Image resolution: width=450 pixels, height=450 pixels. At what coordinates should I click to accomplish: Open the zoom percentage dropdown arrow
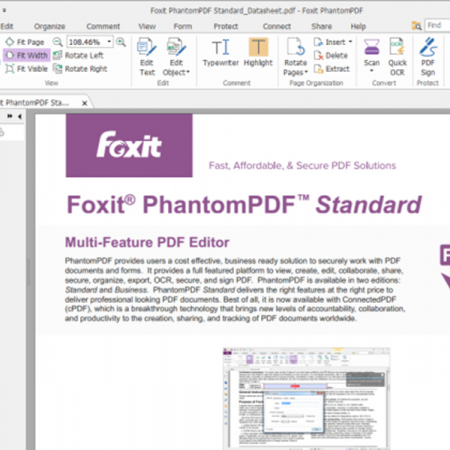[109, 42]
